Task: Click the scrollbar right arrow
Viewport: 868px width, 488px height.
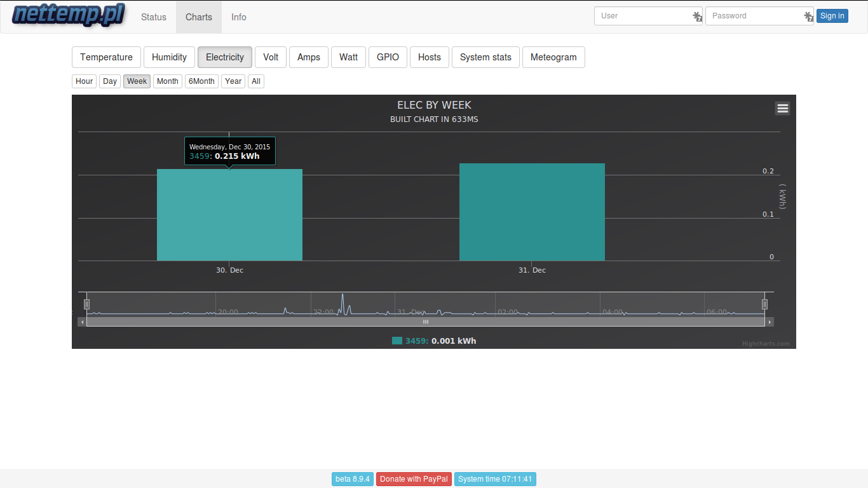Action: (770, 322)
